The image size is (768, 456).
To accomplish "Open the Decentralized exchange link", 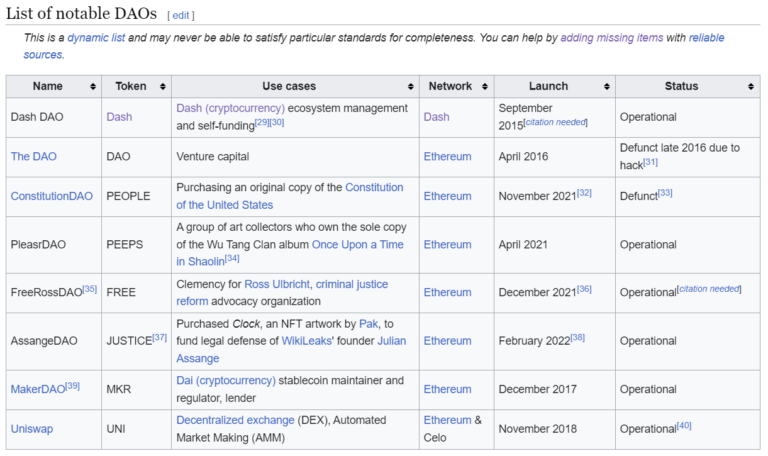I will [x=235, y=420].
